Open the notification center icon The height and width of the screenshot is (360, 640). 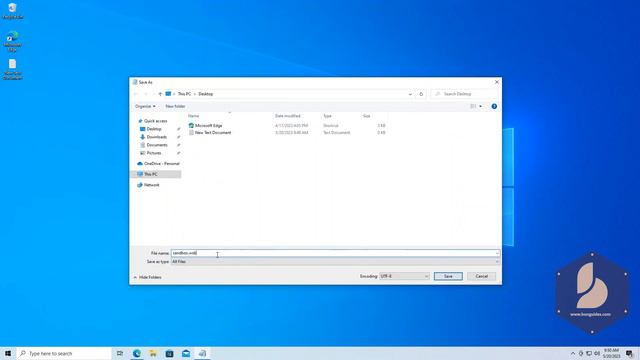(629, 353)
